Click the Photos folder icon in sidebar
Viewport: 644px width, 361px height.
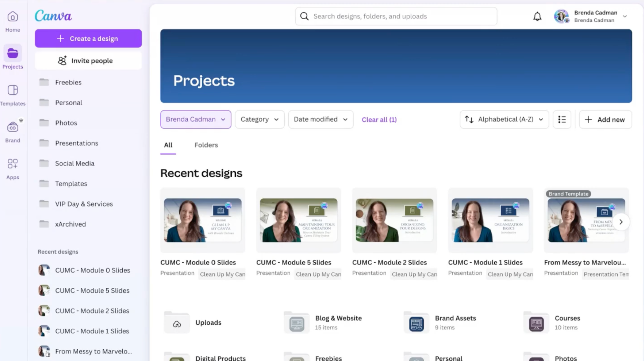coord(44,123)
